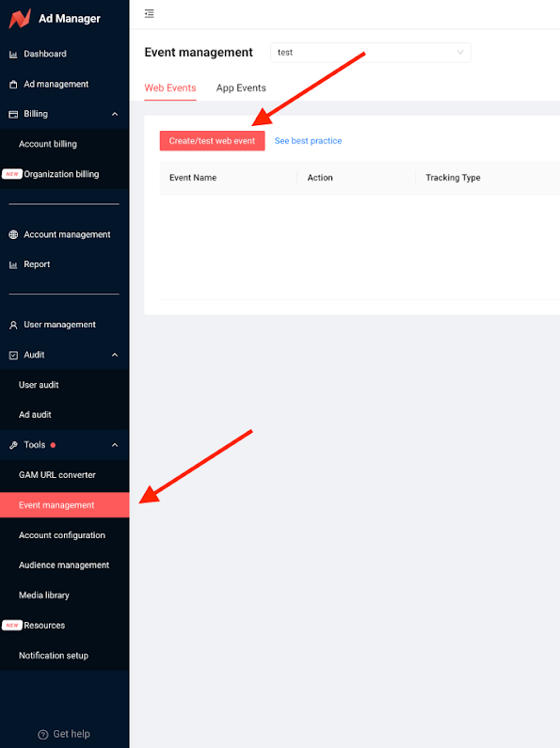Screen dimensions: 560x748
Task: Click Create/test web event button
Action: click(x=213, y=141)
